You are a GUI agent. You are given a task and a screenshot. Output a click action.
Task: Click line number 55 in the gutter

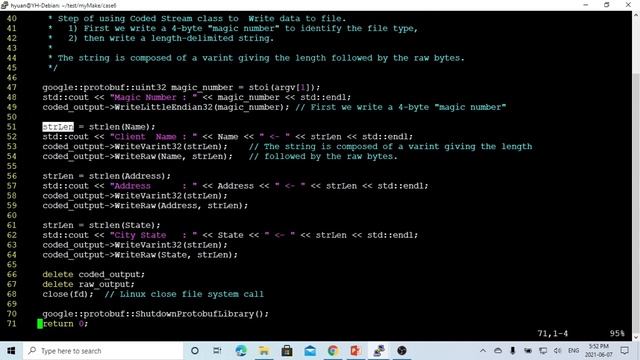pos(12,167)
